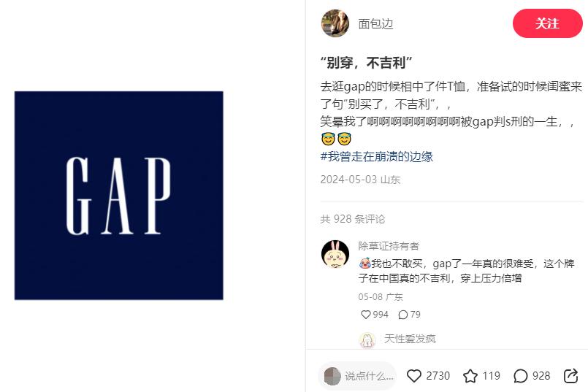This screenshot has height=392, width=588.
Task: Like 除草证持有者's comment with 994 likes
Action: (x=366, y=315)
